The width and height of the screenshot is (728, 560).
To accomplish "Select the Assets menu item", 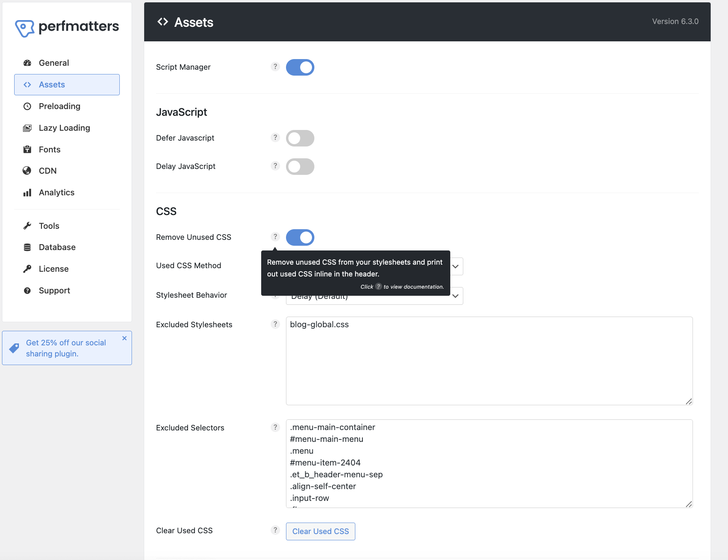I will coord(67,85).
